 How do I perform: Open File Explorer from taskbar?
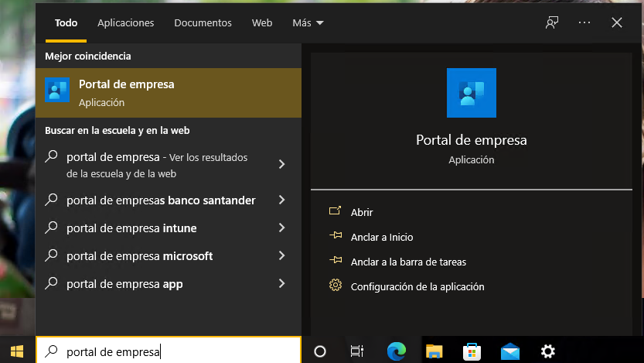pyautogui.click(x=434, y=351)
